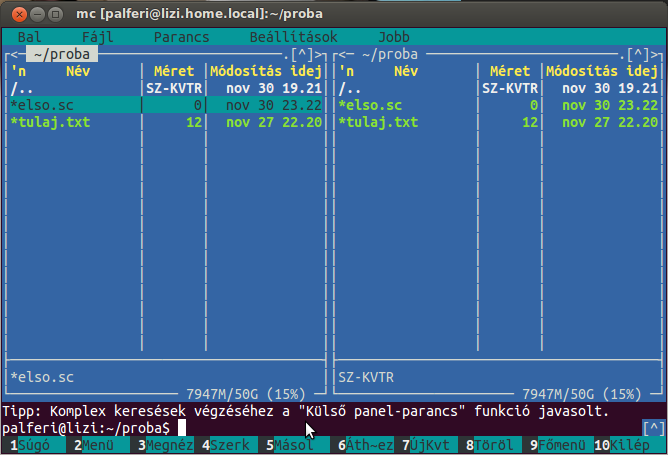
Task: Open the Jobb menu
Action: tap(393, 37)
